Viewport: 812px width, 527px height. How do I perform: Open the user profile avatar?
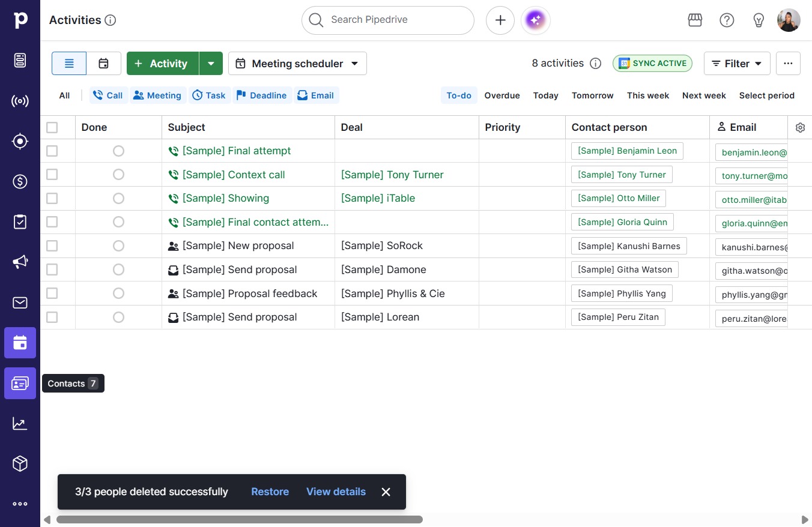click(x=789, y=20)
